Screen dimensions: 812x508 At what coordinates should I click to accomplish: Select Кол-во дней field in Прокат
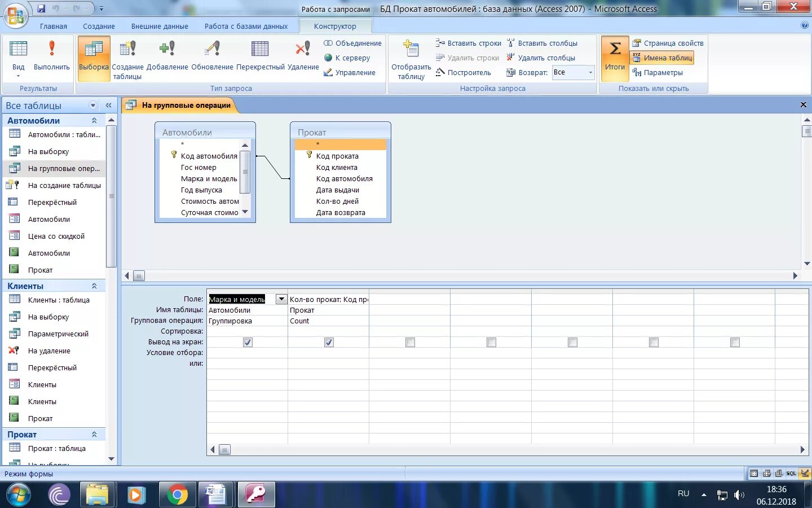[337, 201]
